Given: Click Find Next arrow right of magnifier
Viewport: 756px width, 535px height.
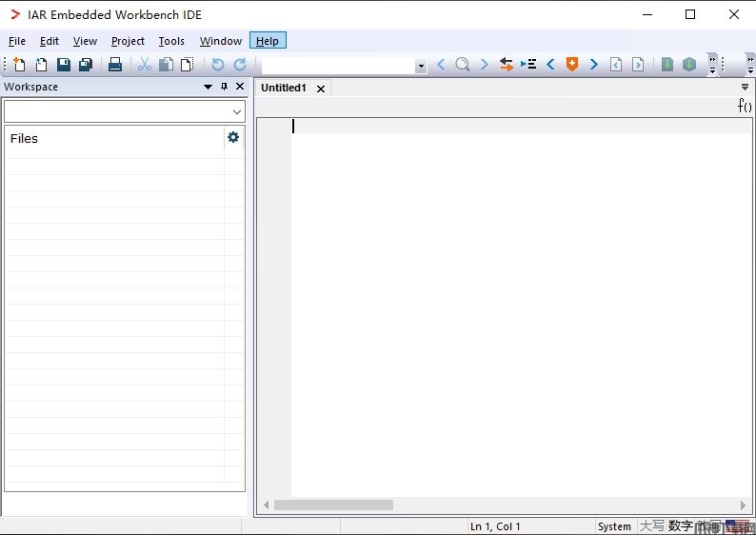Looking at the screenshot, I should pos(484,64).
